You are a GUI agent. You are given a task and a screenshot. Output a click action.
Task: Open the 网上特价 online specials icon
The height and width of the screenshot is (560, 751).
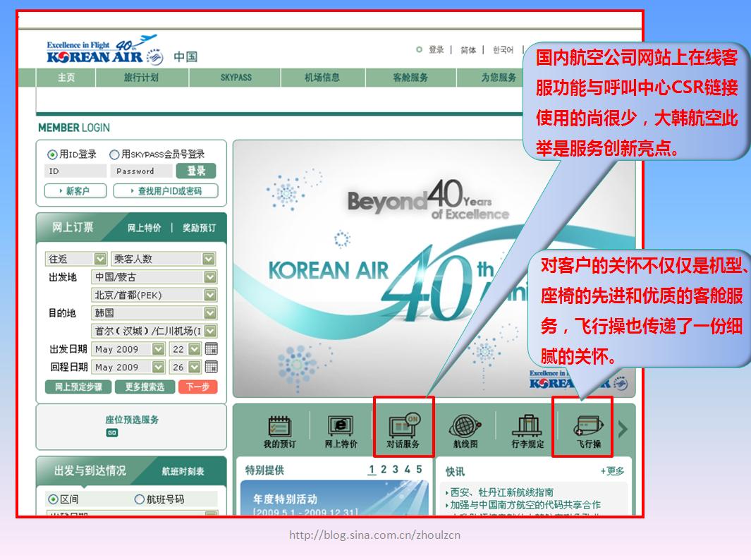341,432
